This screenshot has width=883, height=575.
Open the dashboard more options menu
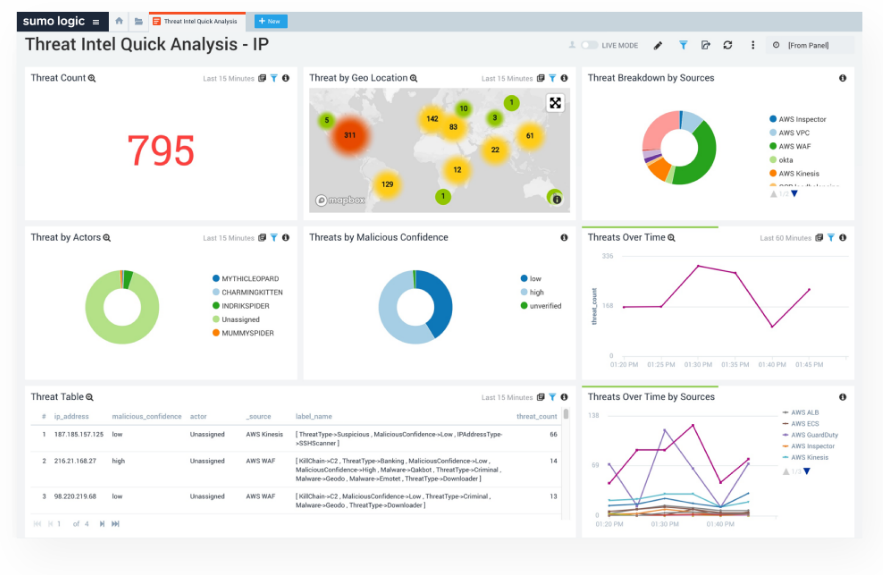pyautogui.click(x=752, y=45)
